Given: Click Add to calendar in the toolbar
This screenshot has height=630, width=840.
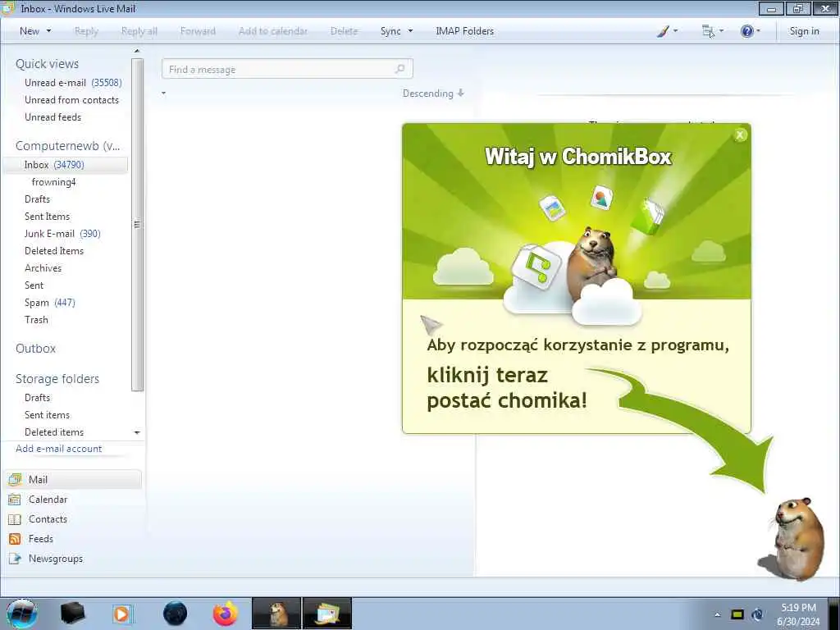Looking at the screenshot, I should pos(273,31).
